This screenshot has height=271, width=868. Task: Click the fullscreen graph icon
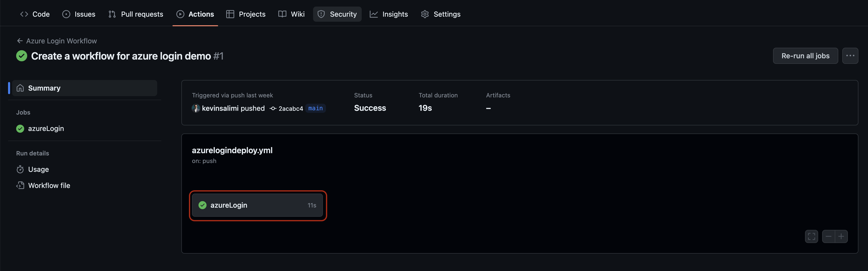811,237
